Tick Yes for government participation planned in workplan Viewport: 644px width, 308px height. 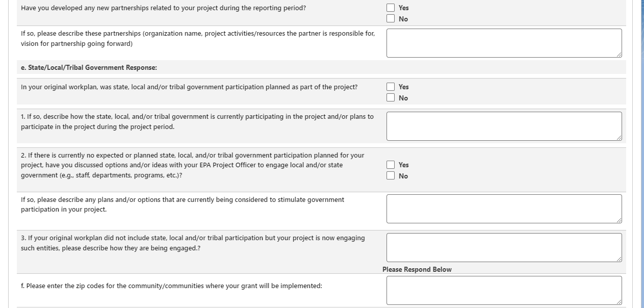tap(391, 87)
